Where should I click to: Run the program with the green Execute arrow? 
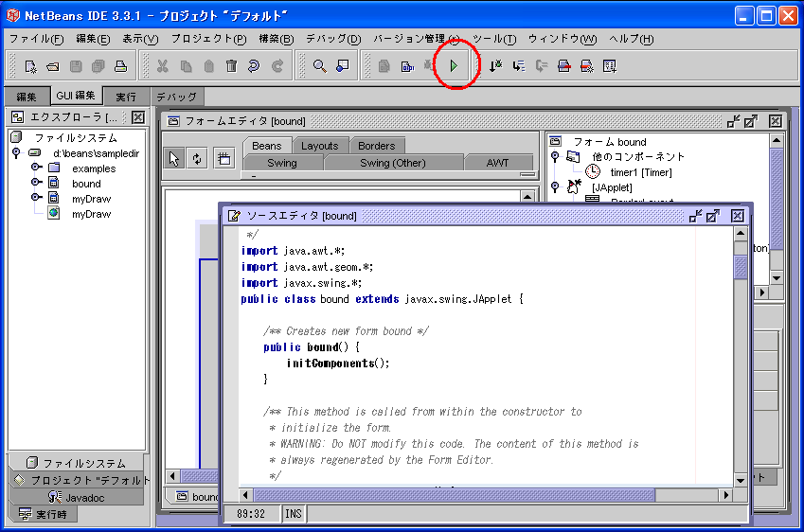(x=454, y=66)
